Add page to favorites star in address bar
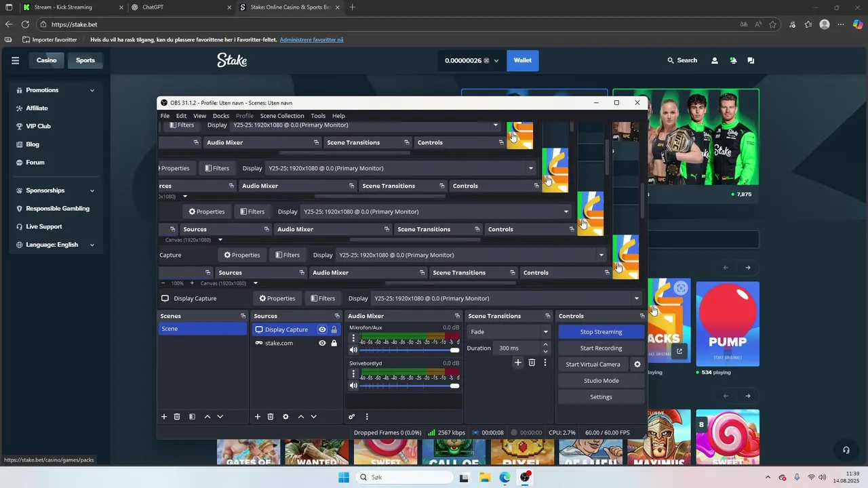The height and width of the screenshot is (488, 868). [772, 24]
